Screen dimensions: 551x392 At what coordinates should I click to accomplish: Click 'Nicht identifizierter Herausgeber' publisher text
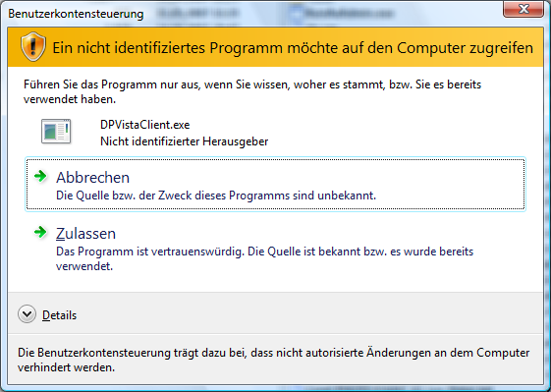click(x=184, y=141)
